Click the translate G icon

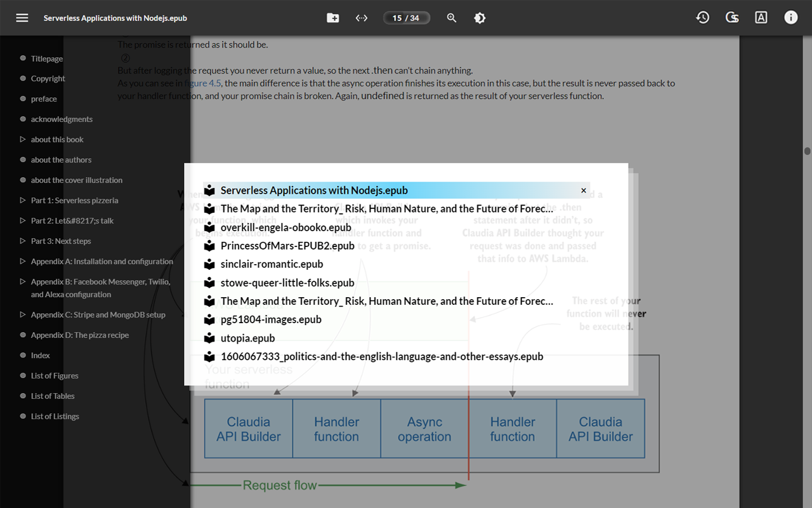tap(732, 18)
